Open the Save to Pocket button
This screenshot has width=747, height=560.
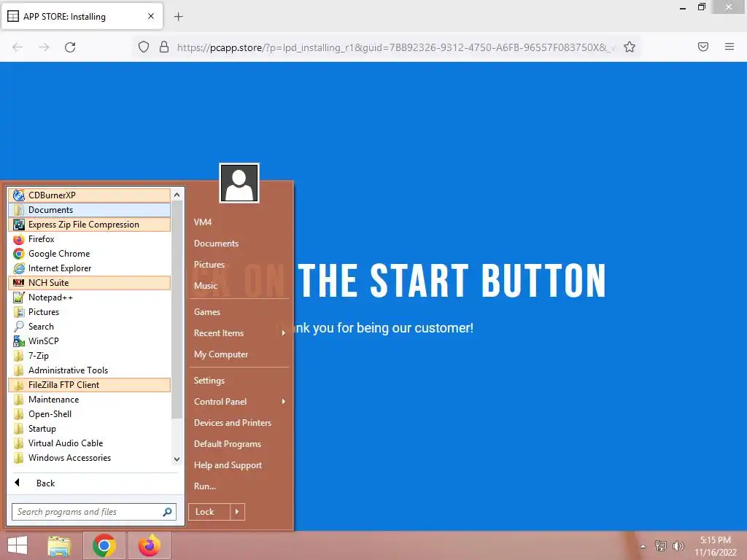pos(703,47)
